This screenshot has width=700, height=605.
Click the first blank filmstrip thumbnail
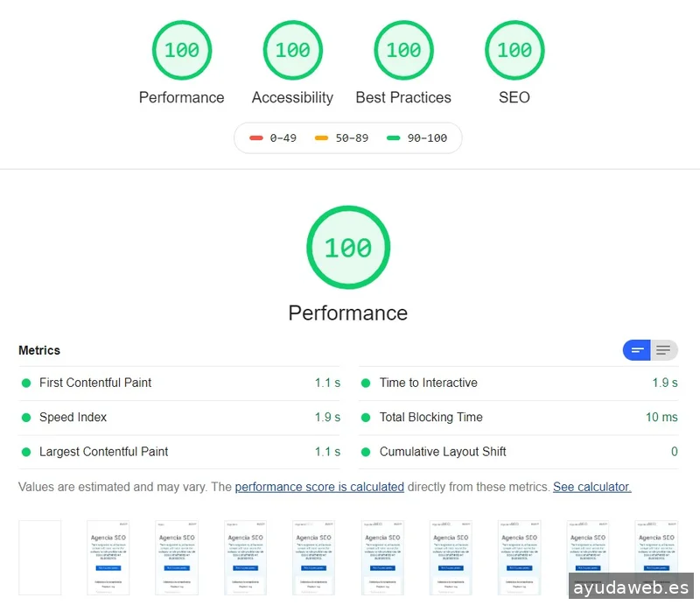pos(39,557)
